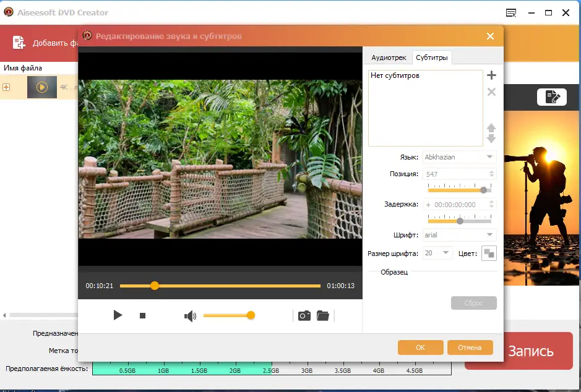Expand the tree node beside the file
Viewport: 581px width, 392px height.
tap(7, 87)
